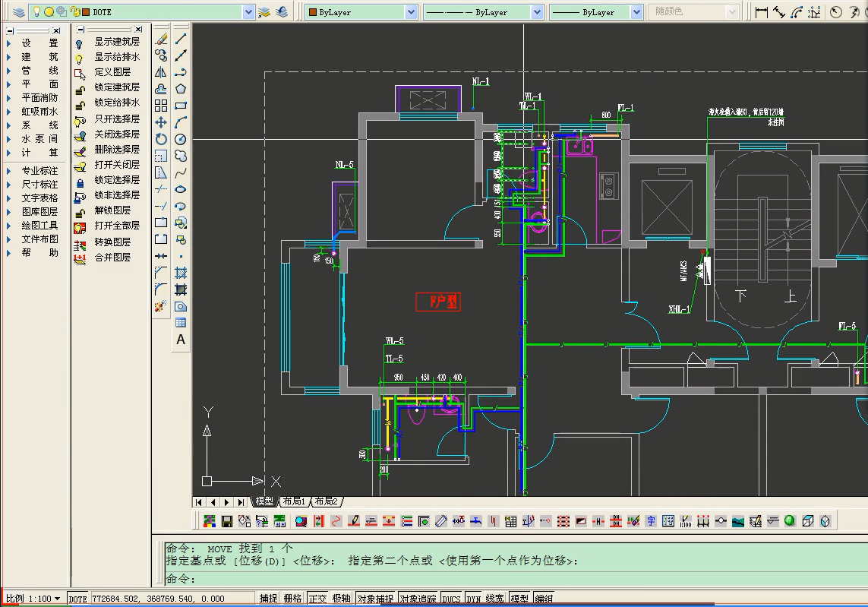Select the Chamfer tool
This screenshot has height=607, width=868.
(x=161, y=273)
